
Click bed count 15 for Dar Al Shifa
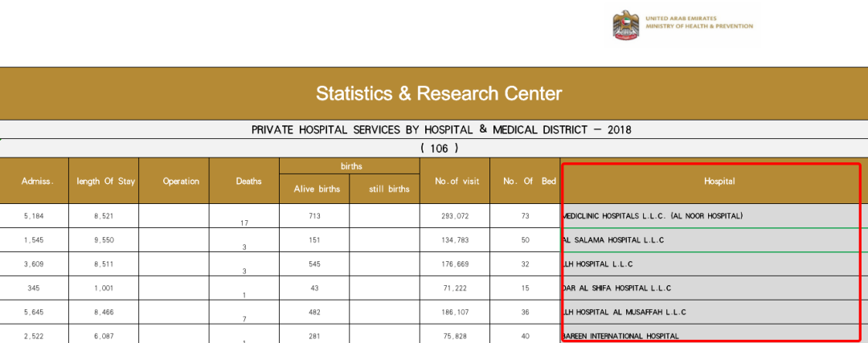coord(525,288)
